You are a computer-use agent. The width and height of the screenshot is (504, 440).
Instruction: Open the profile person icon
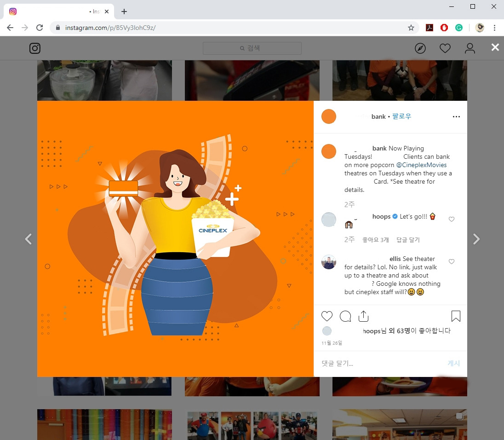pos(470,48)
